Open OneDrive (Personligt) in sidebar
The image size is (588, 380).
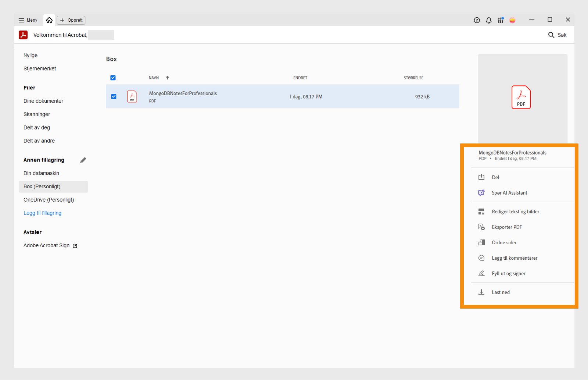[49, 200]
